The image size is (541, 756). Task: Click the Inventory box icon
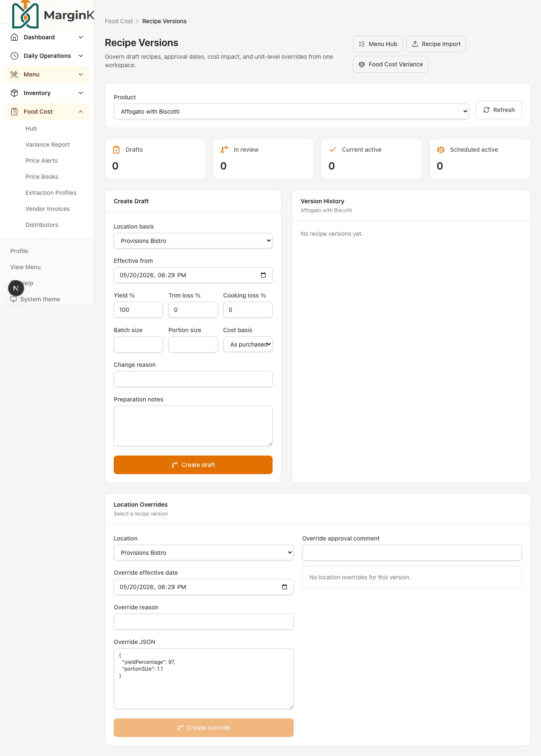[14, 93]
